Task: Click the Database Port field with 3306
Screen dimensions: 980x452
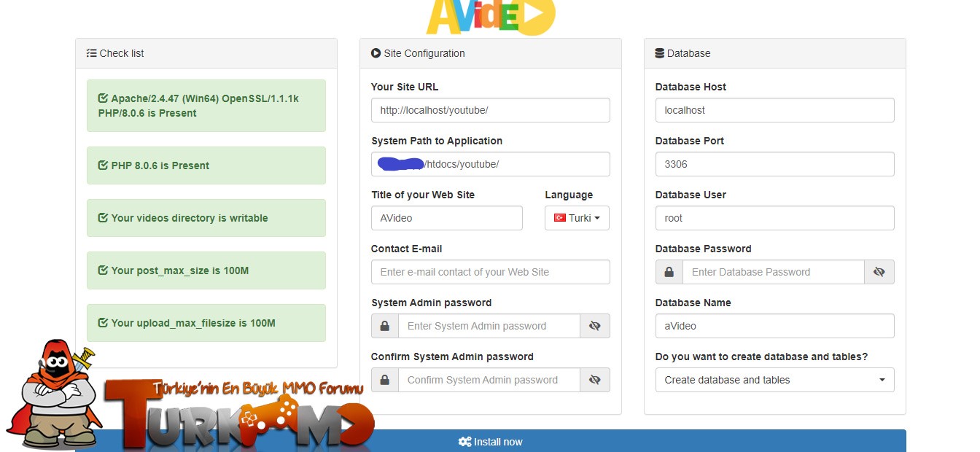Action: [x=775, y=164]
